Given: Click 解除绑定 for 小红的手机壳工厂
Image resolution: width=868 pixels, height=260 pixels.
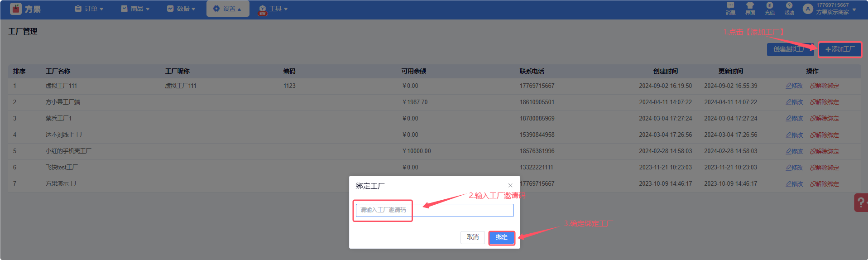Looking at the screenshot, I should (825, 151).
